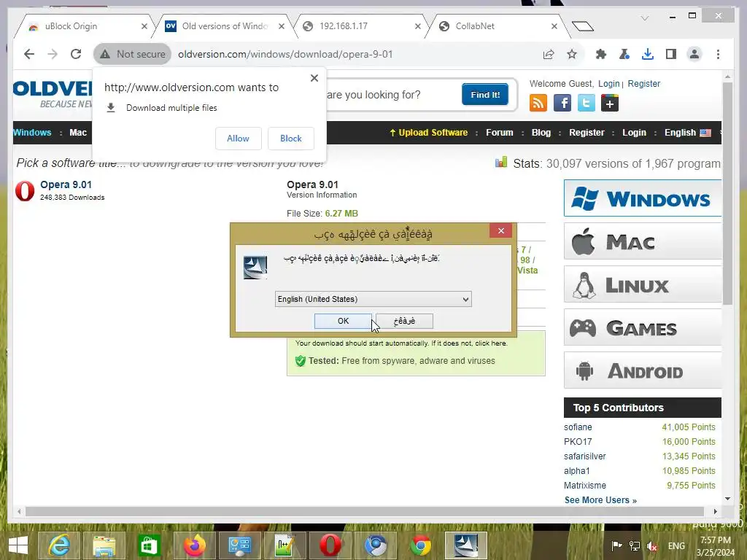Close the installer language dialog
Image resolution: width=747 pixels, height=560 pixels.
point(500,230)
